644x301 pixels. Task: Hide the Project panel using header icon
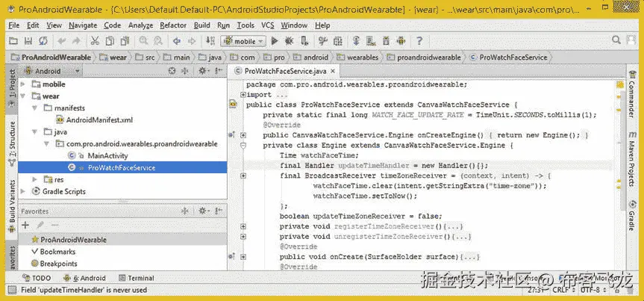[x=219, y=71]
